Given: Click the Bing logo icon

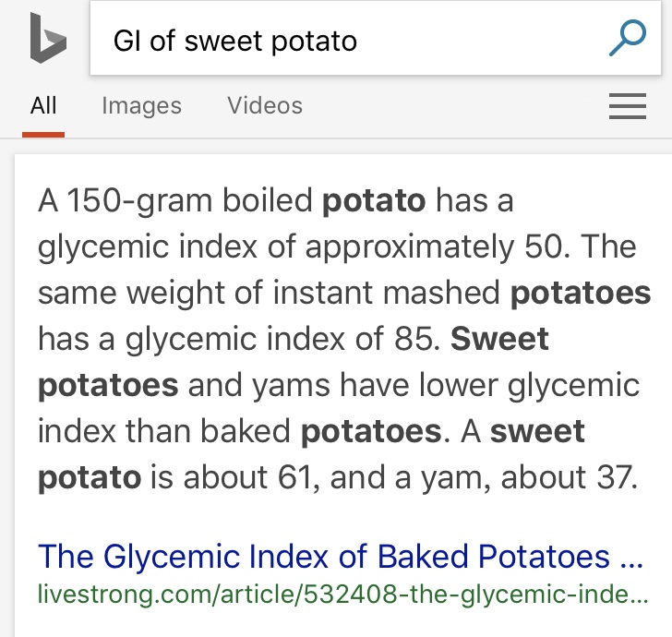Looking at the screenshot, I should [x=46, y=40].
